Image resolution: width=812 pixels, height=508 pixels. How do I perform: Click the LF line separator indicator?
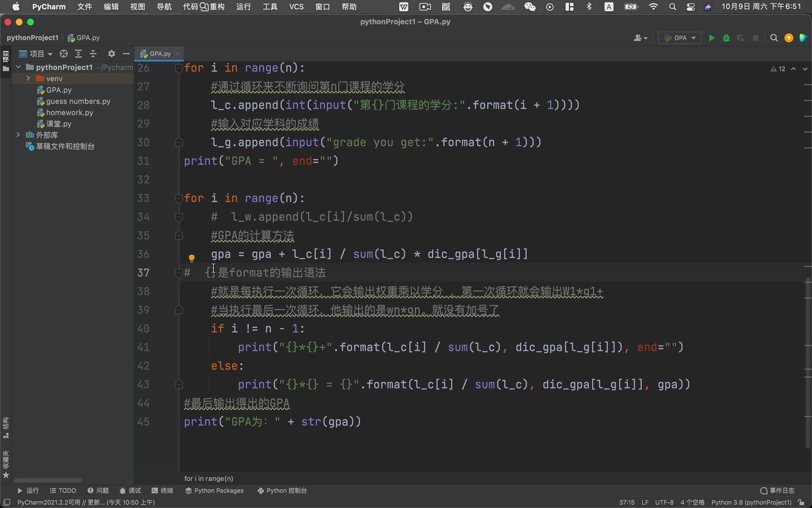(645, 502)
